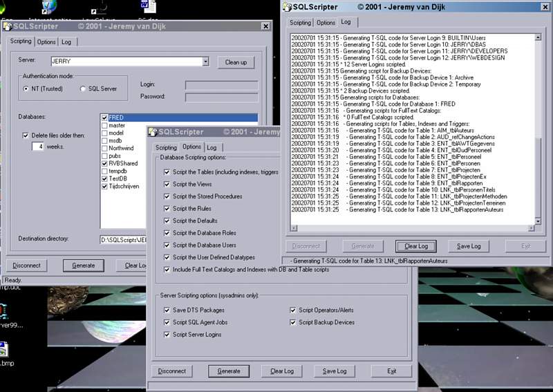Viewport: 553px width, 392px height.
Task: Uncheck Script the Stored Procedures
Action: (x=167, y=196)
